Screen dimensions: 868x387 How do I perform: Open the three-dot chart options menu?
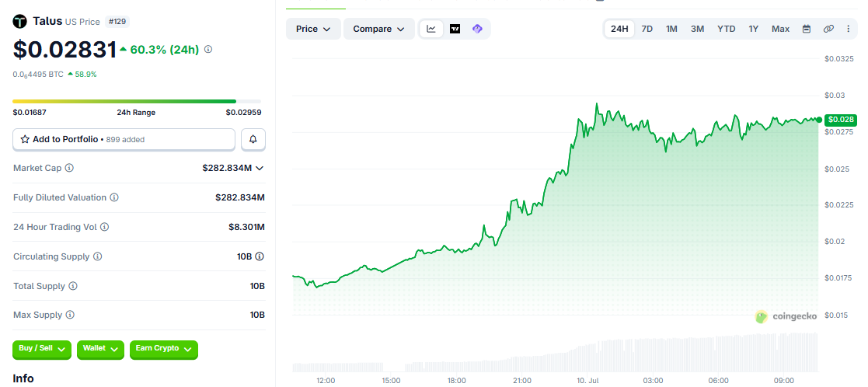(x=848, y=29)
